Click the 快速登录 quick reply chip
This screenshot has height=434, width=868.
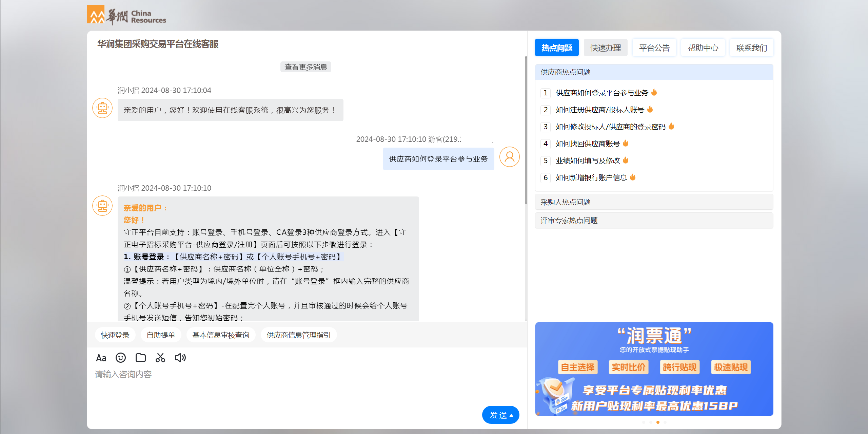coord(115,335)
